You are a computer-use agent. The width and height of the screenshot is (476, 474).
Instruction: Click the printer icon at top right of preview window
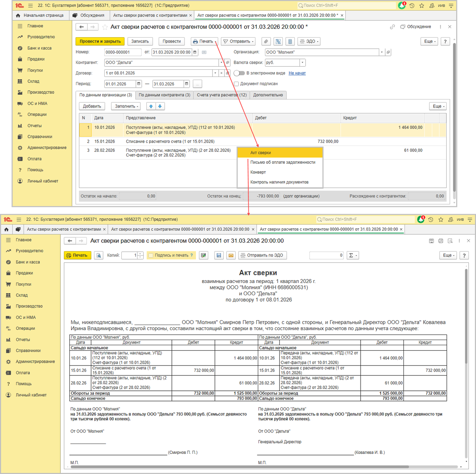point(441,241)
